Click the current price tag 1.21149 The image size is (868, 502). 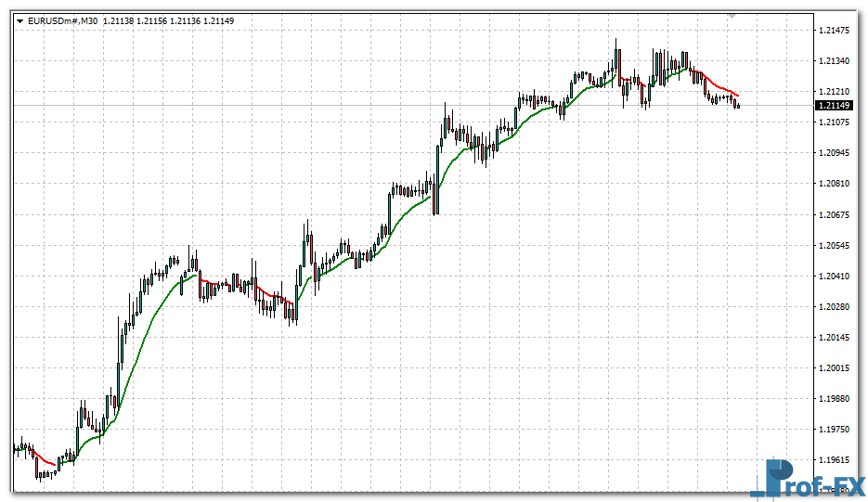click(x=834, y=106)
